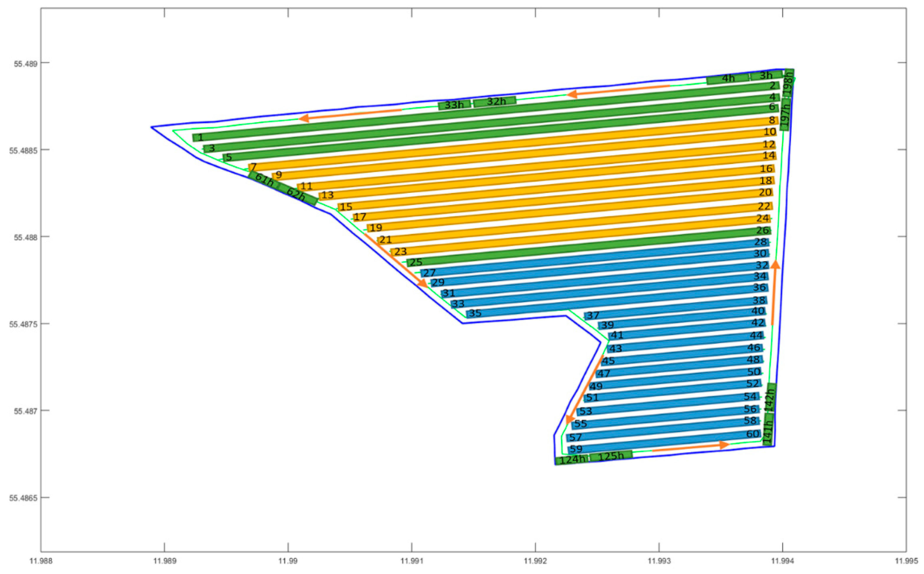This screenshot has height=574, width=924.
Task: Click vertical segment labeled 141h
Action: 768,429
